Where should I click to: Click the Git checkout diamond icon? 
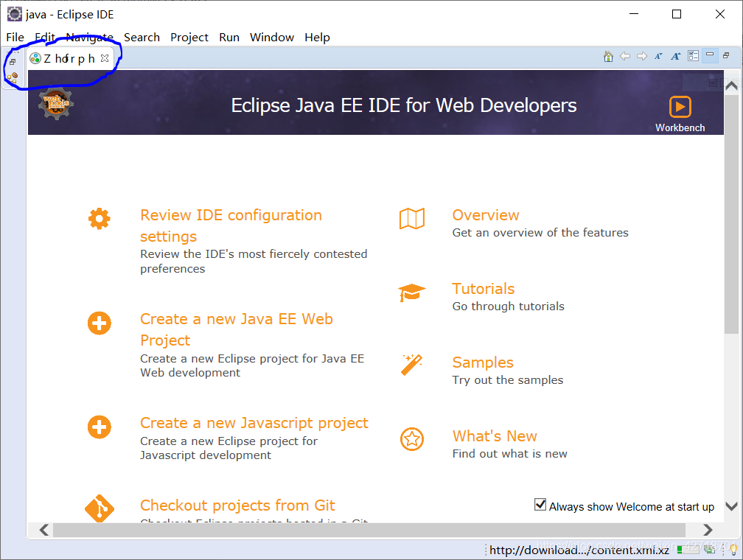click(x=99, y=509)
